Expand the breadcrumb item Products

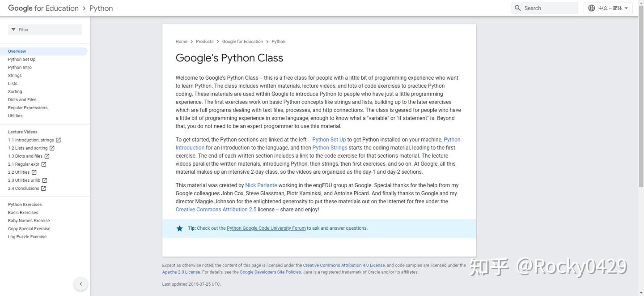tap(204, 41)
